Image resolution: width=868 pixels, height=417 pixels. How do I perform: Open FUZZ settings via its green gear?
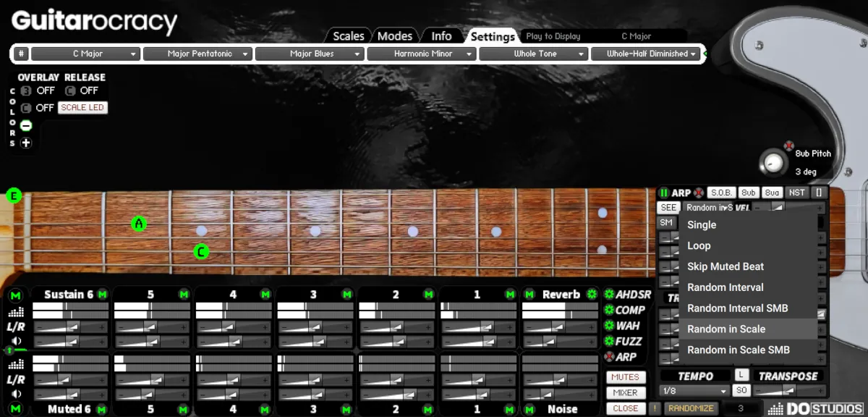coord(609,341)
